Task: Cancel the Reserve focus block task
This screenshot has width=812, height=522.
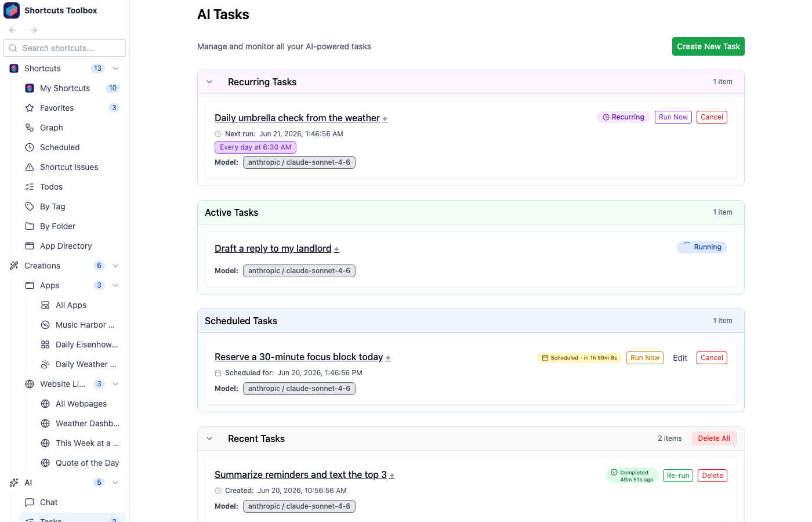Action: 712,358
